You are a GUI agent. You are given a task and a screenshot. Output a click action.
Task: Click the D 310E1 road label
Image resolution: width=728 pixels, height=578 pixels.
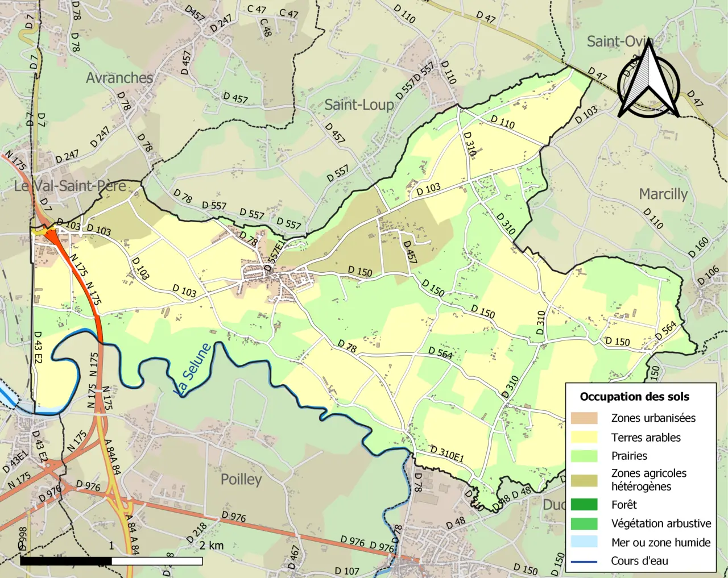tap(447, 454)
